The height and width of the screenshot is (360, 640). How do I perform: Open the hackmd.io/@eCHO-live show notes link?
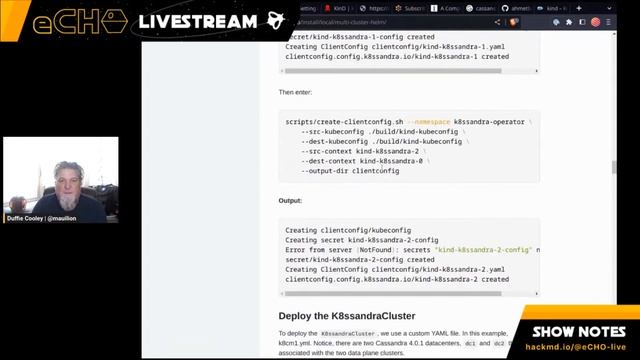(x=576, y=347)
